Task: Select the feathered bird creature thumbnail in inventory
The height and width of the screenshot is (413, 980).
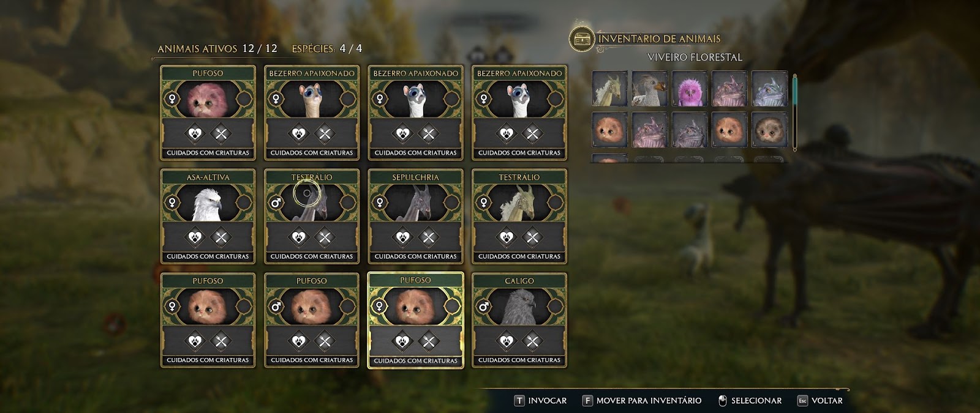Action: (649, 89)
